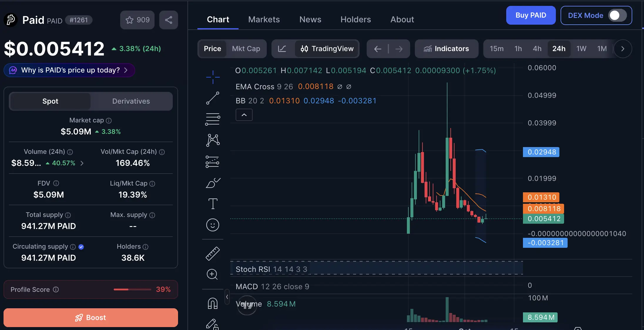Set timeframe to 15m
This screenshot has height=330, width=644.
497,49
